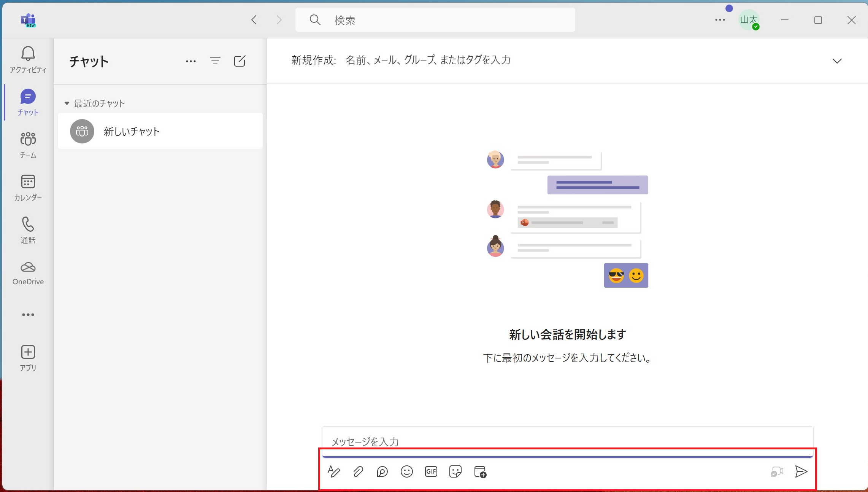Select the 新しいチャット list item
Screen dimensions: 868x492
click(160, 131)
